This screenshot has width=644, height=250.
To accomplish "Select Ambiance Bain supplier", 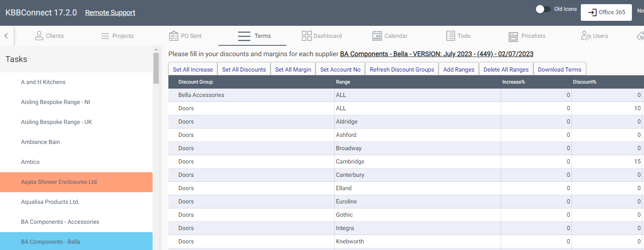I will tap(76, 142).
